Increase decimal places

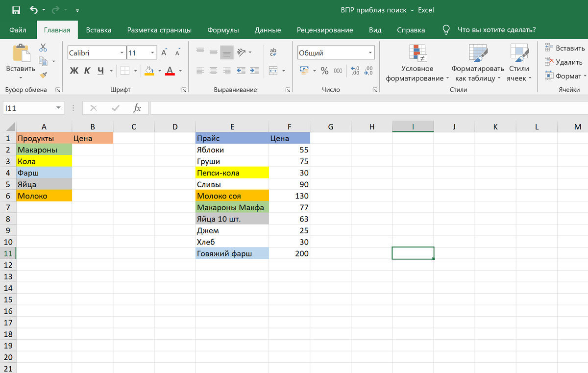pyautogui.click(x=355, y=71)
